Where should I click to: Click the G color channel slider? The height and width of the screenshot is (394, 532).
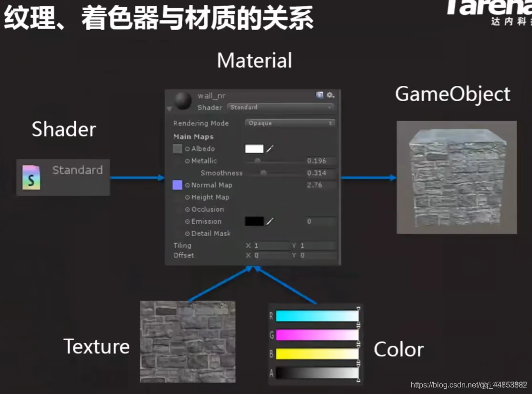[x=317, y=335]
